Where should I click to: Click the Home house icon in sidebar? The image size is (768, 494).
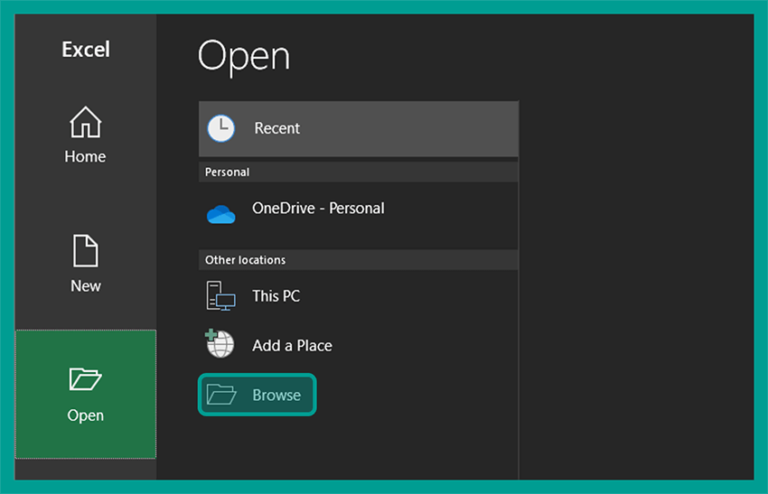click(x=85, y=122)
